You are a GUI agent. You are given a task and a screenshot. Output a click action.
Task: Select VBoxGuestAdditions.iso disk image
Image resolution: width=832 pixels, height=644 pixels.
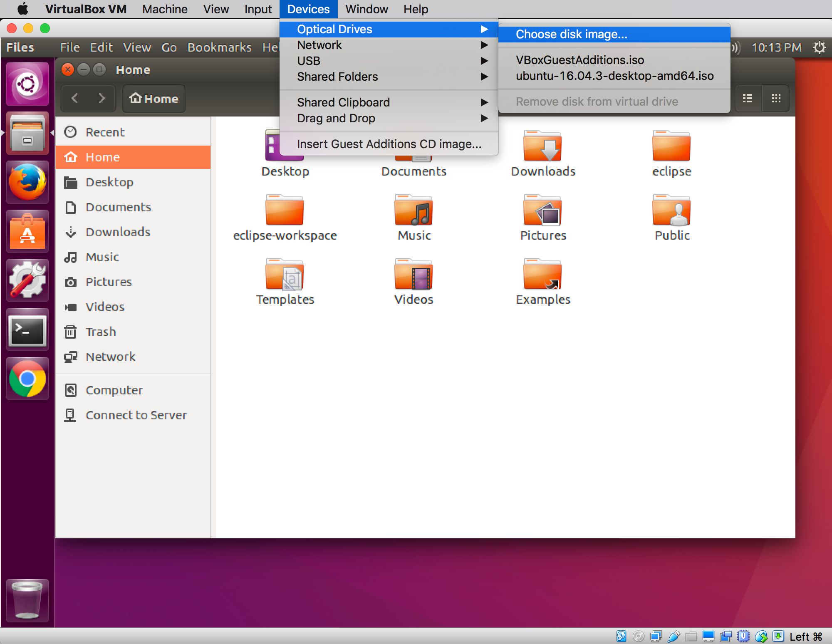tap(614, 60)
